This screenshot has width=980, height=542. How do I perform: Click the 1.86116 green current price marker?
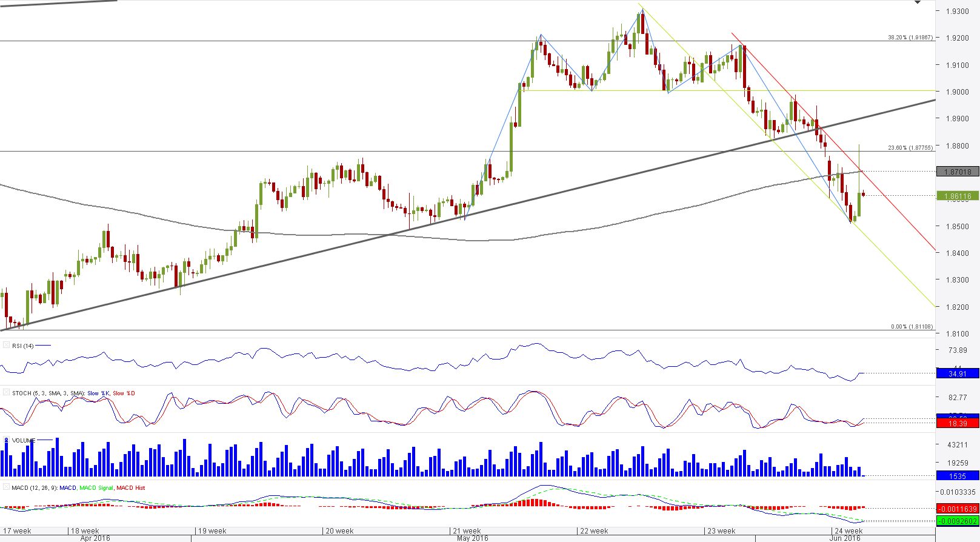[958, 196]
